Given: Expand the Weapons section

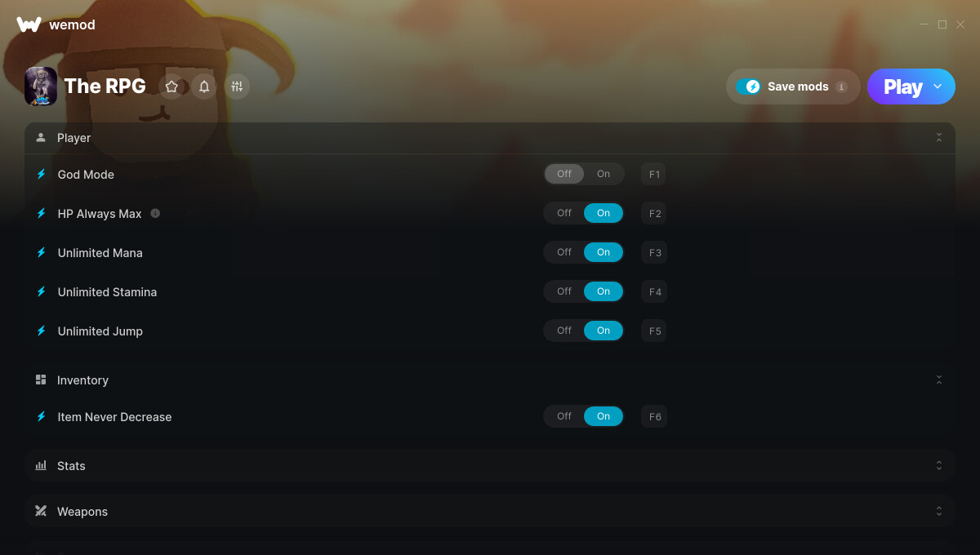Looking at the screenshot, I should click(939, 511).
